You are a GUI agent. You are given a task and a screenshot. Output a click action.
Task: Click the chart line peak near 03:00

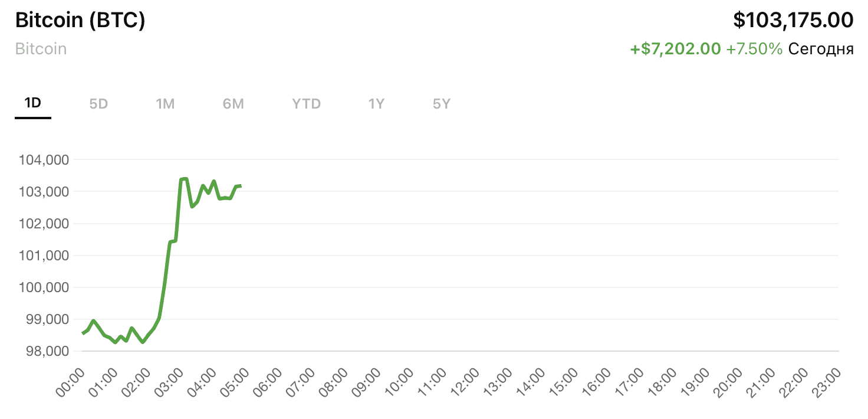pos(184,179)
